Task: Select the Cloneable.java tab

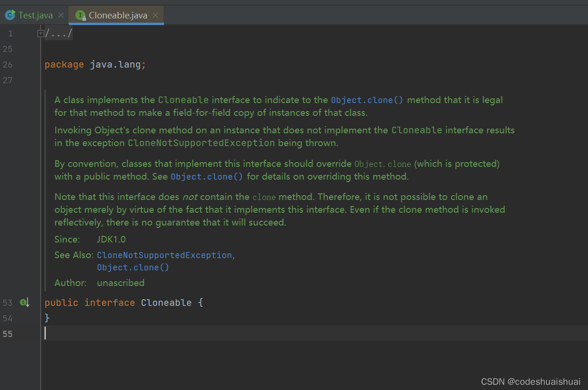Action: click(x=117, y=15)
